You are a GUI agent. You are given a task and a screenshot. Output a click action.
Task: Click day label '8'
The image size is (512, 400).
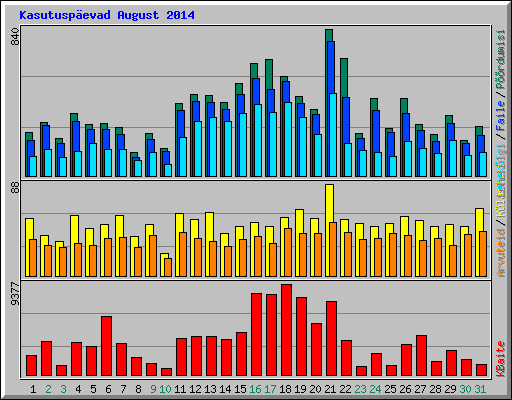(x=138, y=389)
